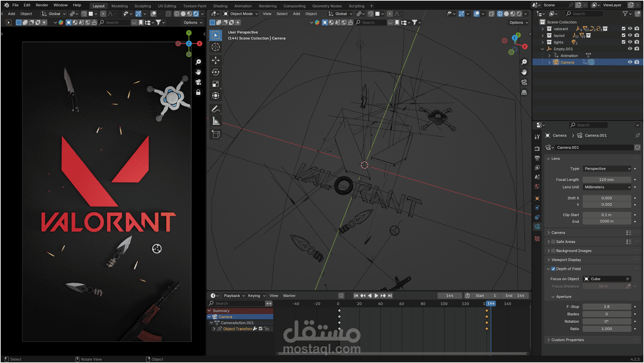Play the animation in the timeline
Screen dimensions: 644x363
coord(376,296)
